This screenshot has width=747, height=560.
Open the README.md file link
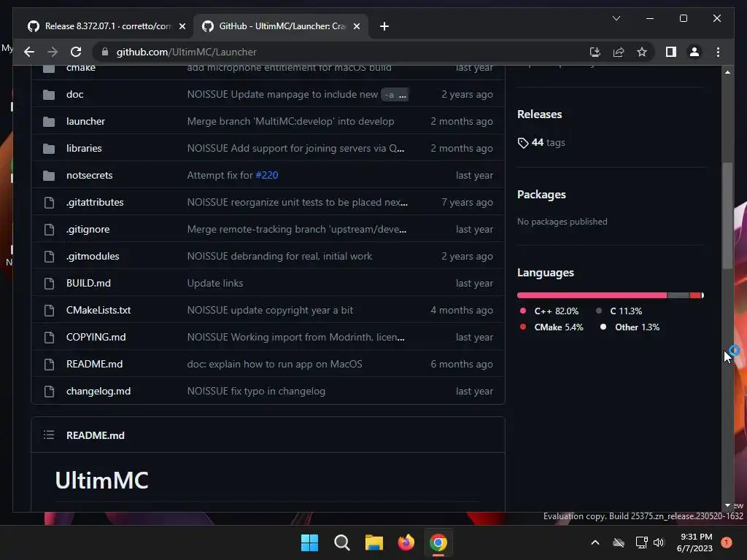pyautogui.click(x=94, y=365)
